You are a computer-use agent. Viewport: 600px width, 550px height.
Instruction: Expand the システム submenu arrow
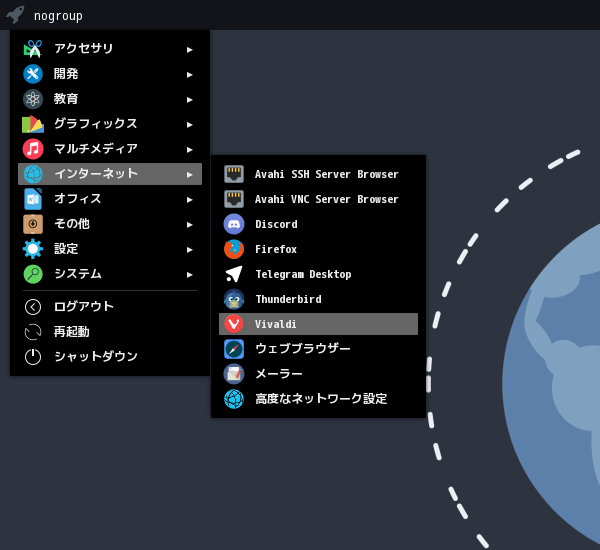coord(189,275)
